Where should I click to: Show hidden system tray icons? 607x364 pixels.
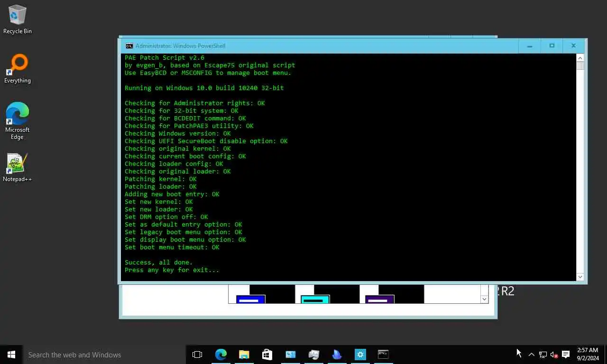coord(532,355)
